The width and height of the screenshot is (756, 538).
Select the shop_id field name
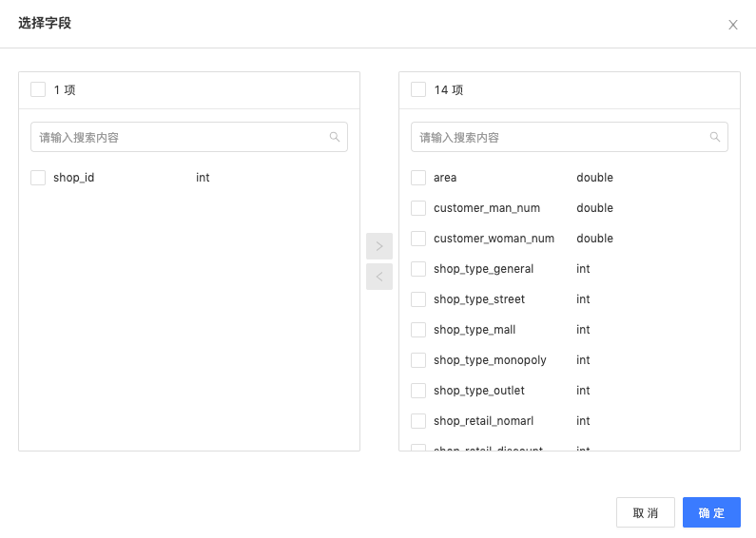click(x=74, y=178)
